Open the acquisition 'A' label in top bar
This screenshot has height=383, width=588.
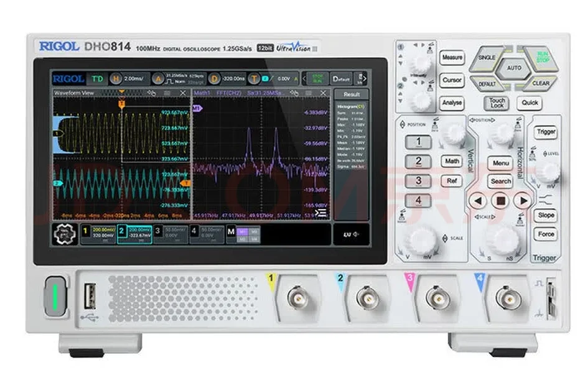pos(179,79)
